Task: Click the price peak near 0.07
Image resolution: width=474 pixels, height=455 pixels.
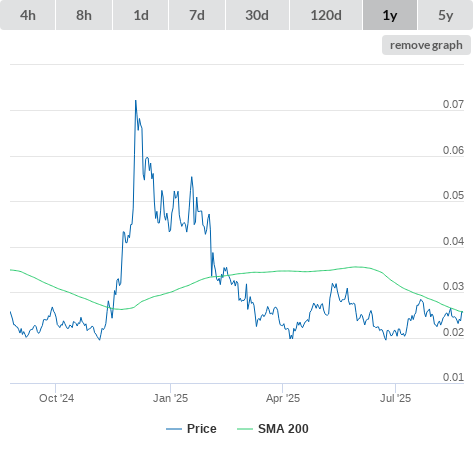Action: [136, 100]
